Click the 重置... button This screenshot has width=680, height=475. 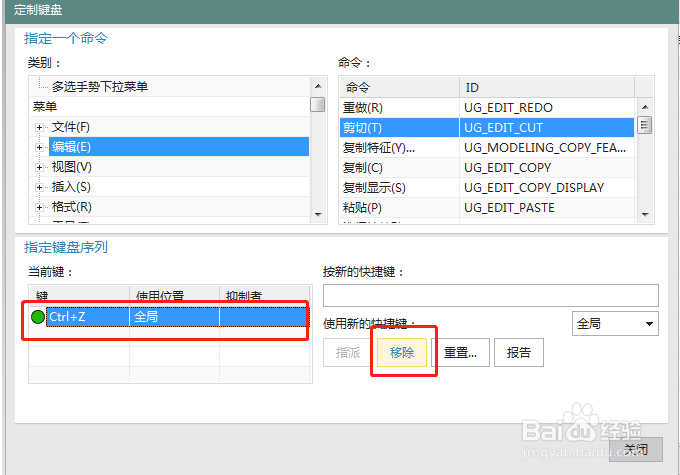(x=460, y=353)
